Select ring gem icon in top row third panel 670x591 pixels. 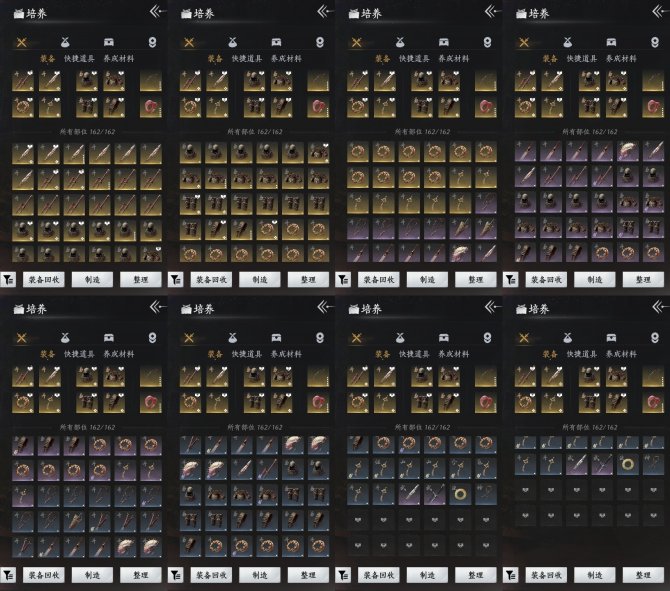click(x=487, y=42)
